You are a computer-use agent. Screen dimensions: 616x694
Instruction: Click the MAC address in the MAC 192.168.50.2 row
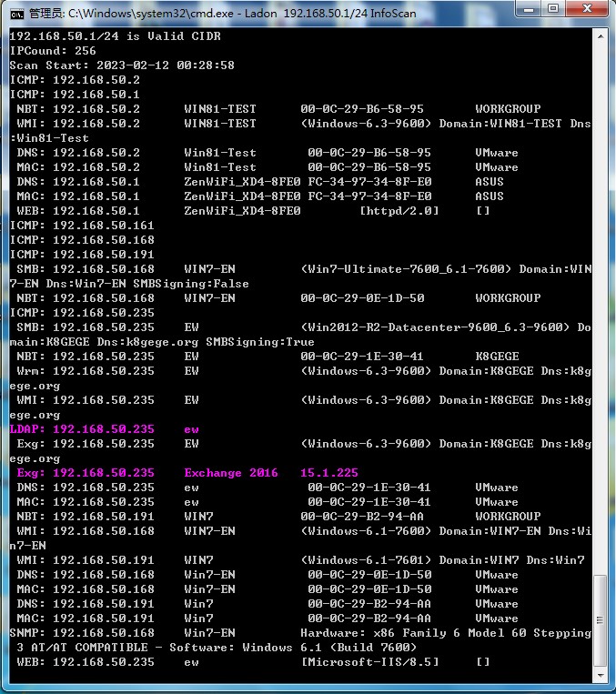(369, 167)
